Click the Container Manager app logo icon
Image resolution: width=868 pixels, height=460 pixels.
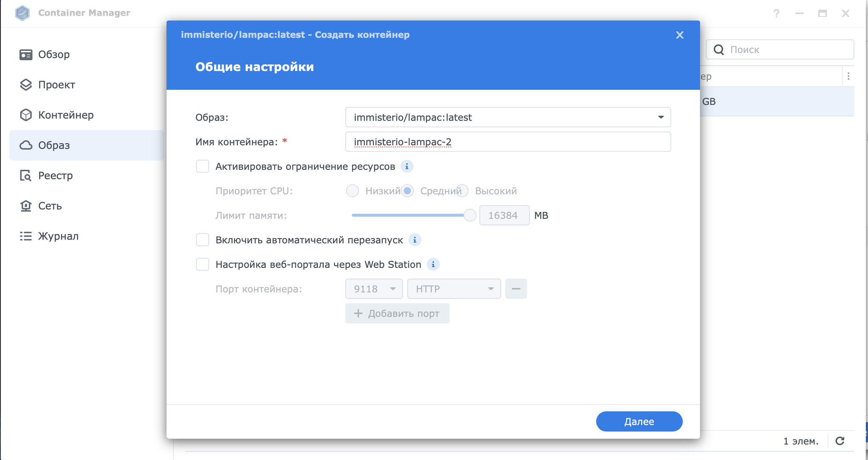pyautogui.click(x=22, y=13)
